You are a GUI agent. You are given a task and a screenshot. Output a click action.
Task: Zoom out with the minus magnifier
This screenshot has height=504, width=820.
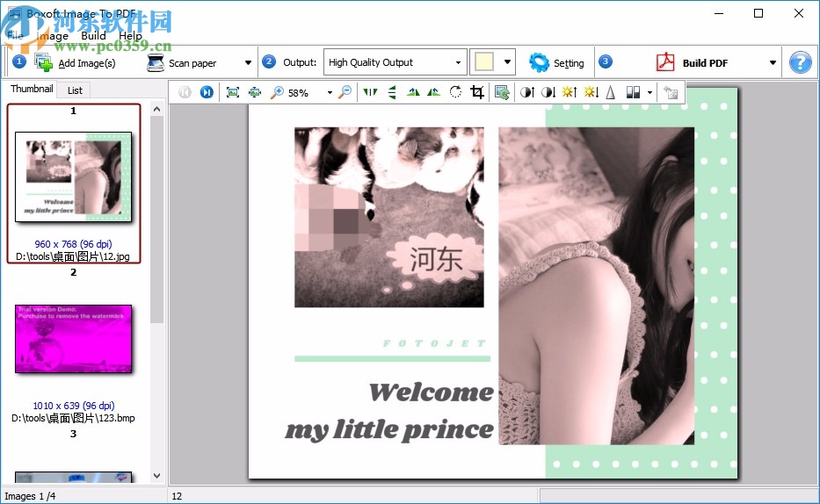[345, 92]
